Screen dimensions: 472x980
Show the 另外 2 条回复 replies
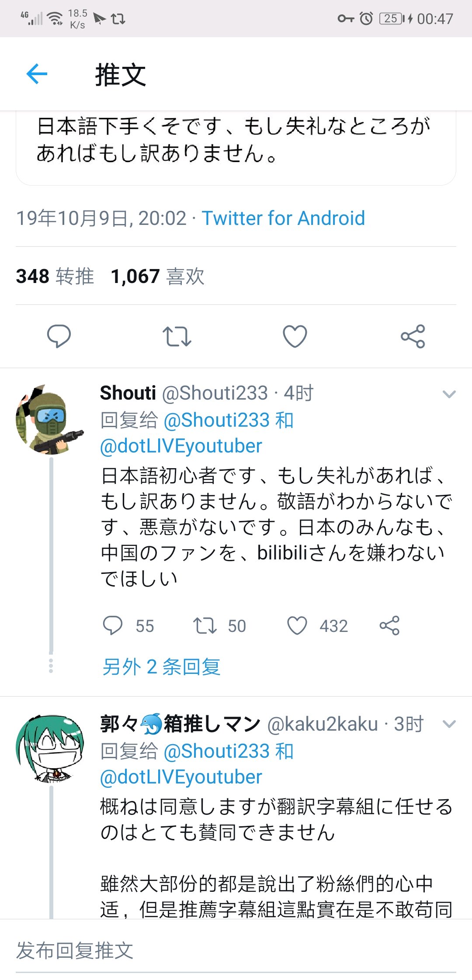pos(161,667)
